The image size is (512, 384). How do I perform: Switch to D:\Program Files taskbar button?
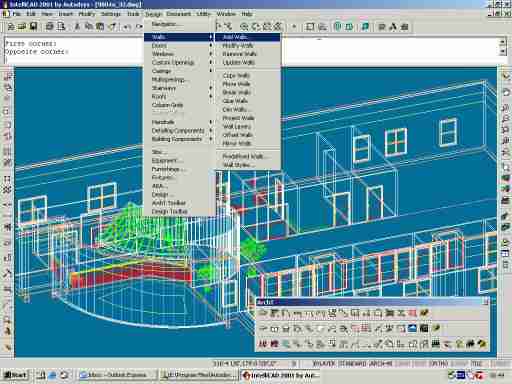(x=199, y=375)
